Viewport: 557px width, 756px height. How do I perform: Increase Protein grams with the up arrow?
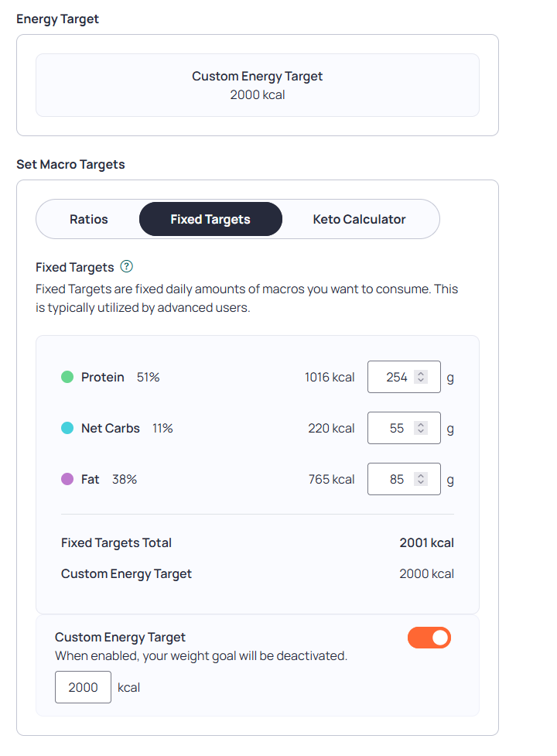(x=421, y=374)
